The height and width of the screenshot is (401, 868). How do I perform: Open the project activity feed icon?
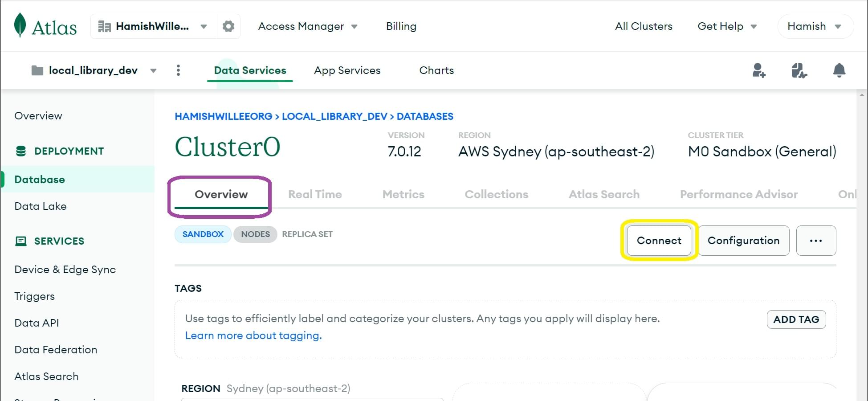[x=799, y=70]
